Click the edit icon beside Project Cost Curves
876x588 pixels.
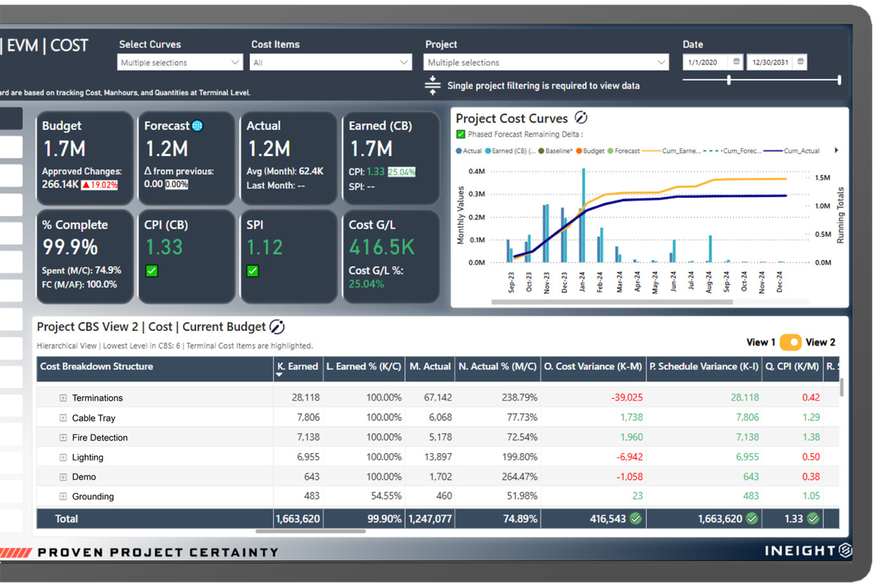[x=581, y=118]
